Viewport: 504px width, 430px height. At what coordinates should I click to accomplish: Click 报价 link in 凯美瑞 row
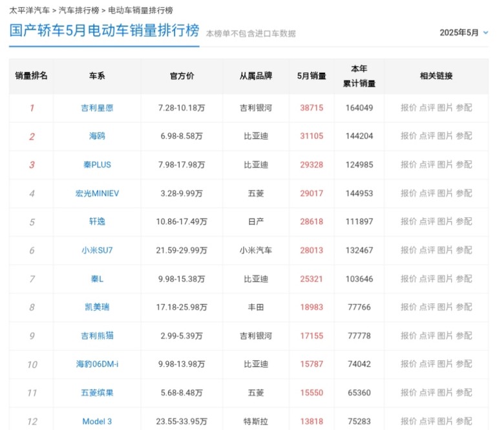[x=408, y=307]
